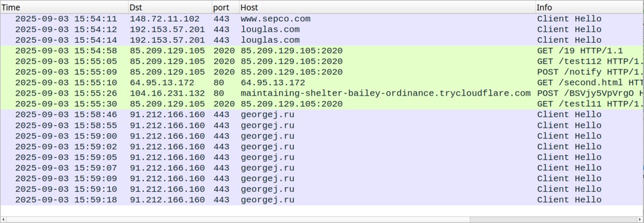Select the trycloudflare.com POST packet row
Image resolution: width=644 pixels, height=223 pixels.
322,93
